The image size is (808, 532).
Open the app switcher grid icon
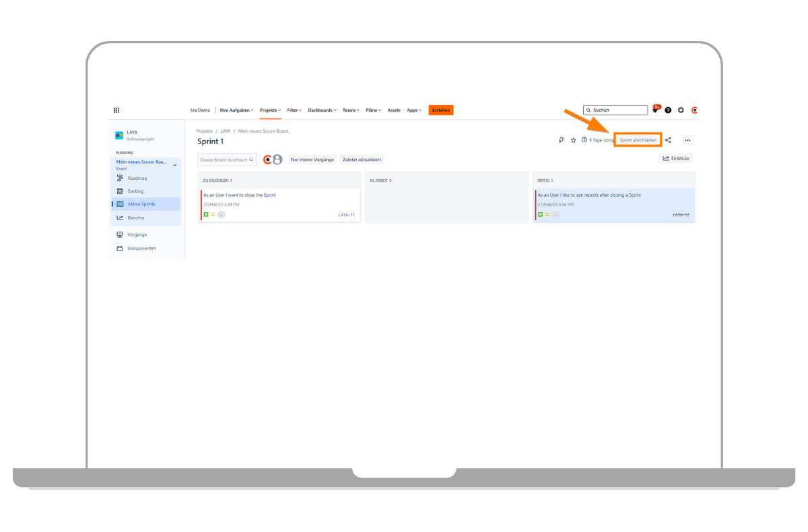(116, 110)
